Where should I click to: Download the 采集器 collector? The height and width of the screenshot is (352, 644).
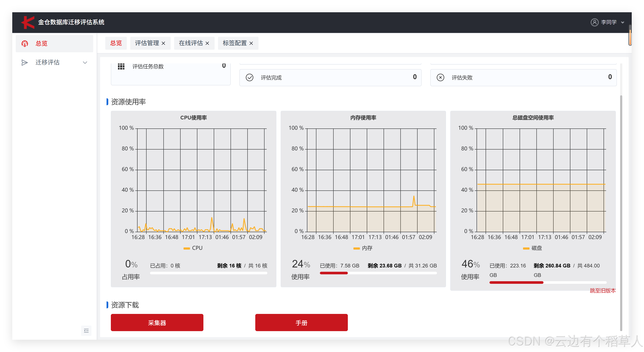coord(157,323)
